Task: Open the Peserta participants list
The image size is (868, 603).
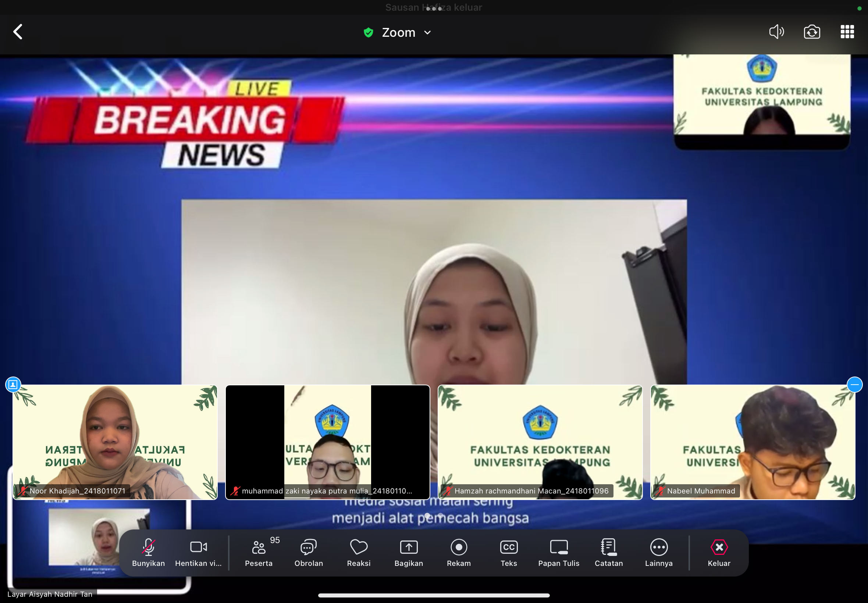Action: click(259, 552)
